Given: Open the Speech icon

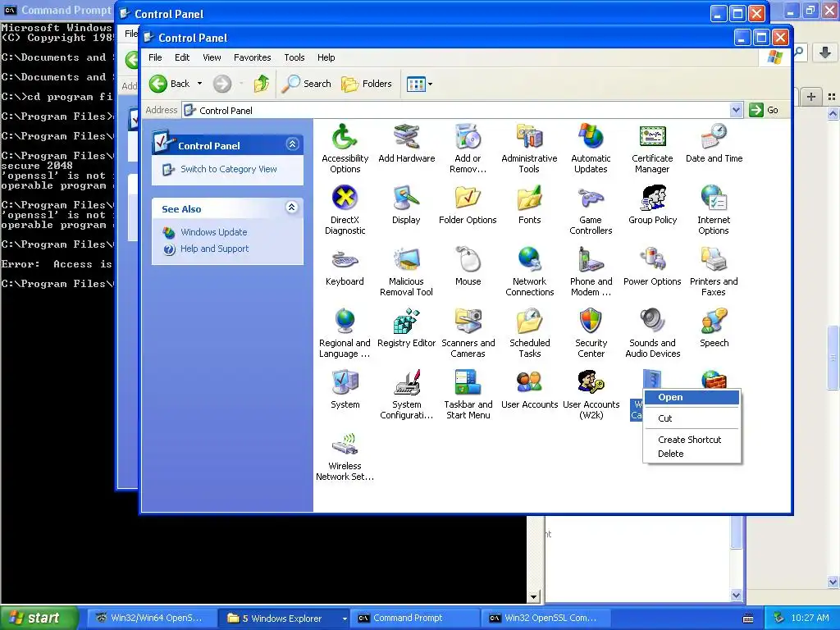Looking at the screenshot, I should [714, 322].
